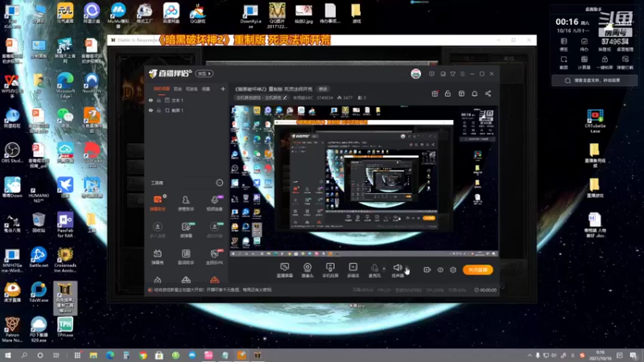Viewport: 644px width, 362px height.
Task: Add a 摄像头 camera source
Action: pyautogui.click(x=308, y=270)
